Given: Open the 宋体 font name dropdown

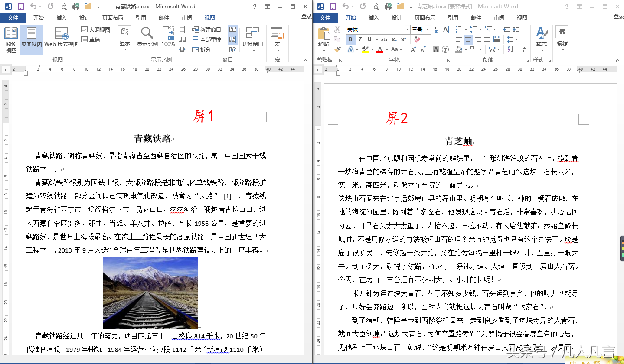Looking at the screenshot, I should click(x=407, y=29).
